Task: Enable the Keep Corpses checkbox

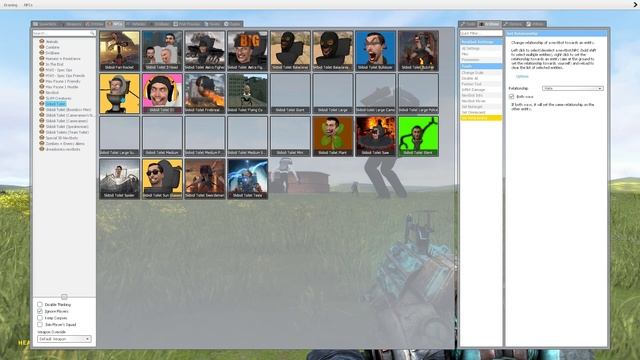Action: pyautogui.click(x=40, y=318)
